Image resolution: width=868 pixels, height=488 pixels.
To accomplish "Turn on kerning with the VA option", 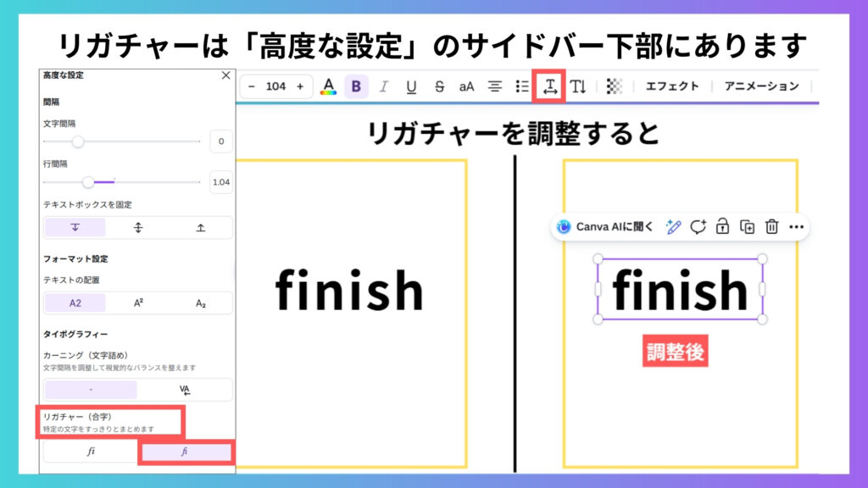I will pos(185,390).
